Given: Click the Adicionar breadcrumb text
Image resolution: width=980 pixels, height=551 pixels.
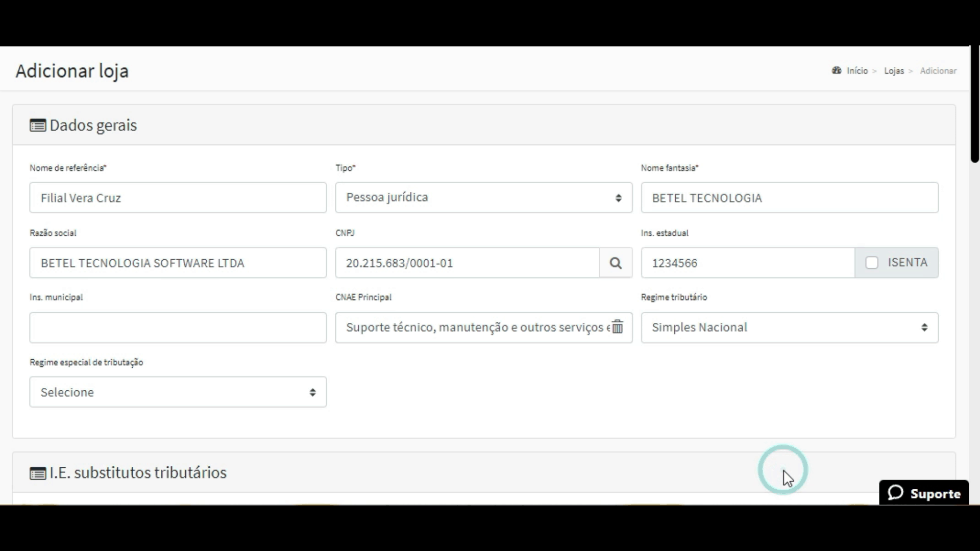Looking at the screenshot, I should (938, 71).
